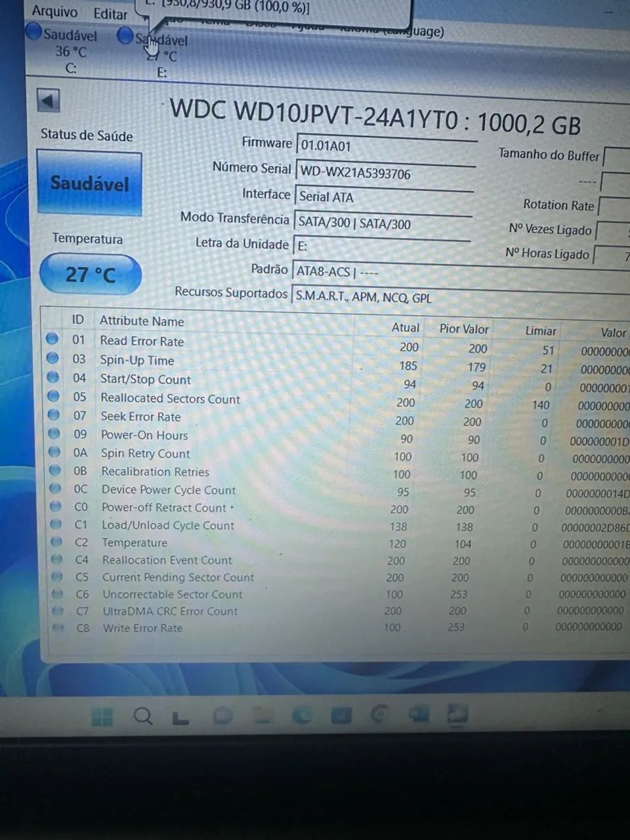Click status dot for Device Power Cycle Count

click(56, 489)
